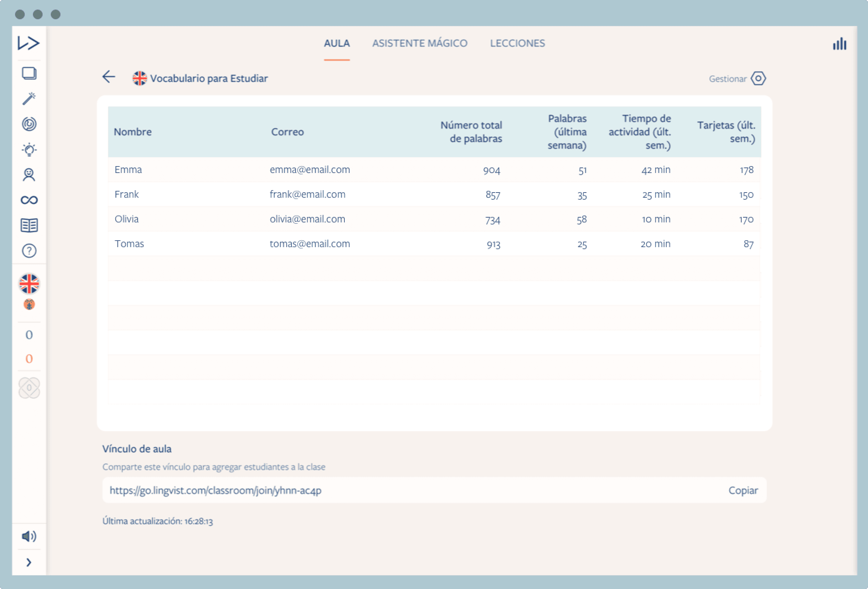Image resolution: width=868 pixels, height=589 pixels.
Task: Click tomas@email.com
Action: coord(310,244)
